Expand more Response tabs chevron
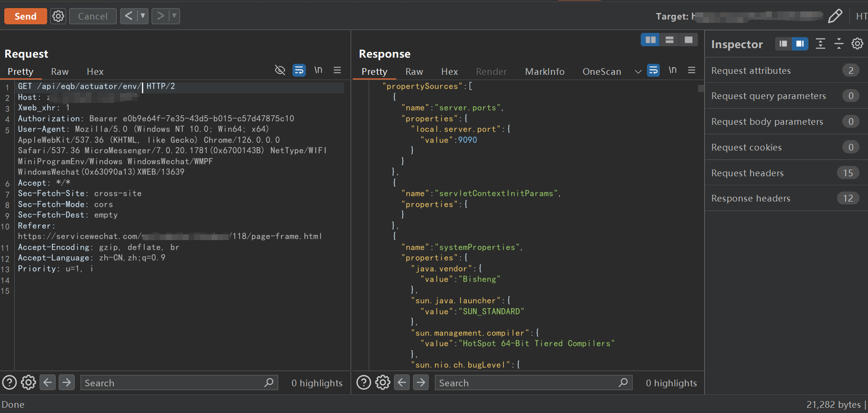This screenshot has height=413, width=868. [638, 71]
